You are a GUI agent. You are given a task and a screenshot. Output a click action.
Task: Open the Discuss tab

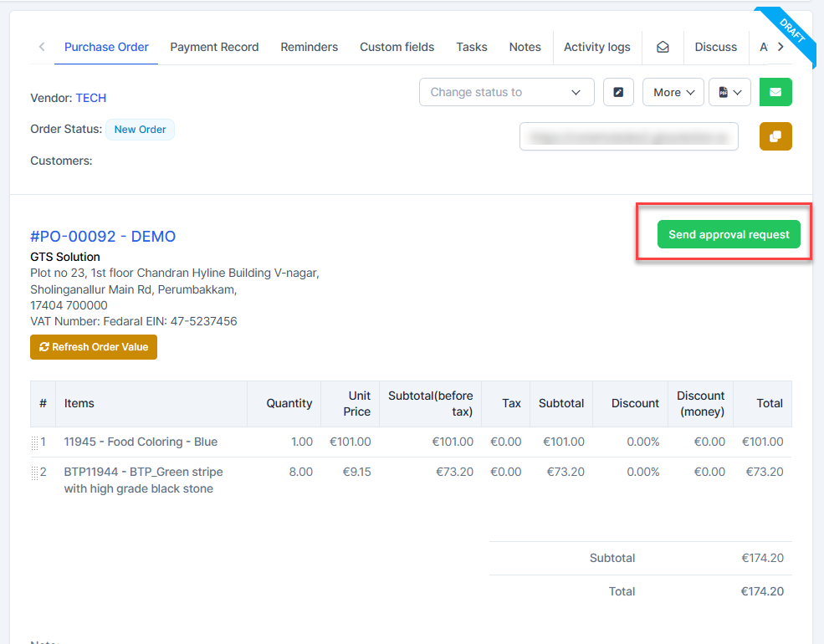coord(715,47)
